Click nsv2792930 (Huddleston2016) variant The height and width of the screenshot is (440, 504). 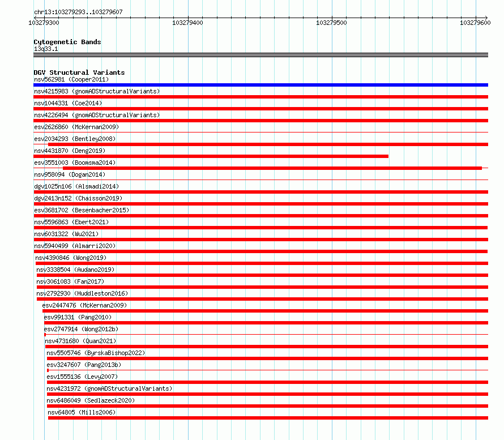click(82, 293)
